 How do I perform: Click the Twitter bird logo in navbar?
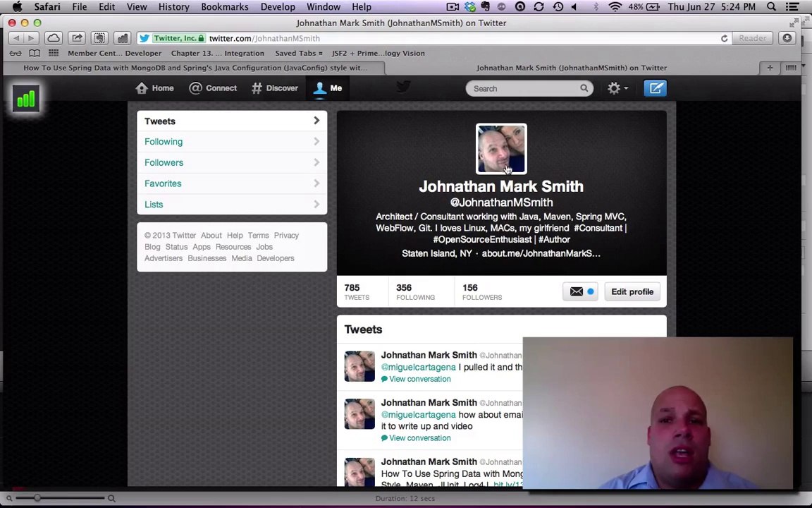[x=403, y=87]
